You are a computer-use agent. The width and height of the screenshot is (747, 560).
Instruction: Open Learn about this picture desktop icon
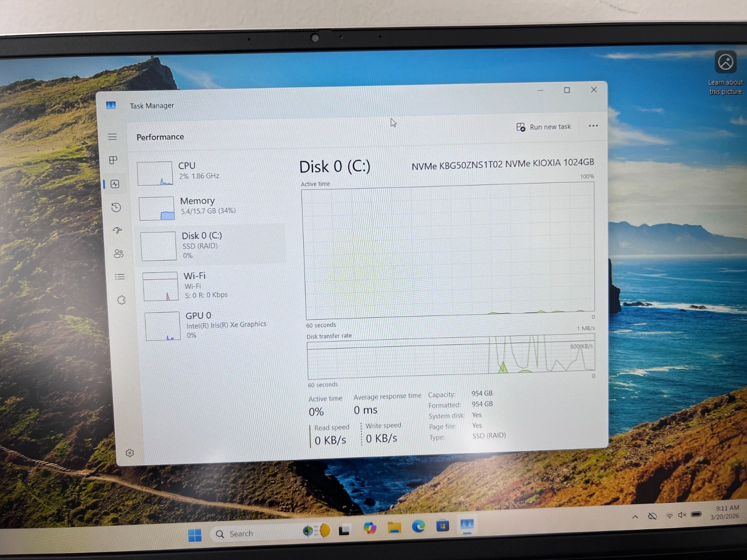pos(726,73)
